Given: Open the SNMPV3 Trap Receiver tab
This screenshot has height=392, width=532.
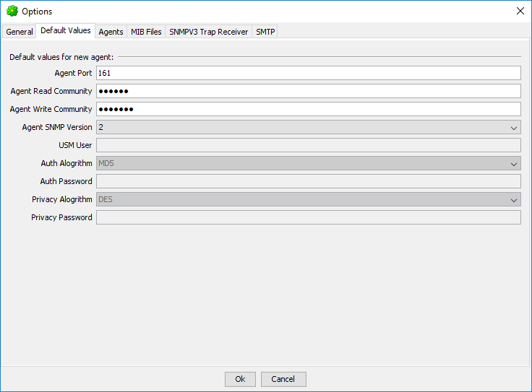Looking at the screenshot, I should (208, 32).
